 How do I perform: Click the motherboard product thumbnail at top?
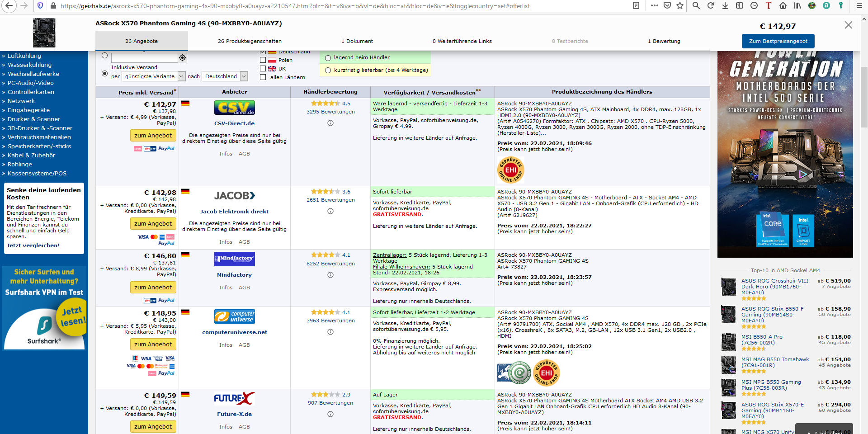pyautogui.click(x=44, y=33)
